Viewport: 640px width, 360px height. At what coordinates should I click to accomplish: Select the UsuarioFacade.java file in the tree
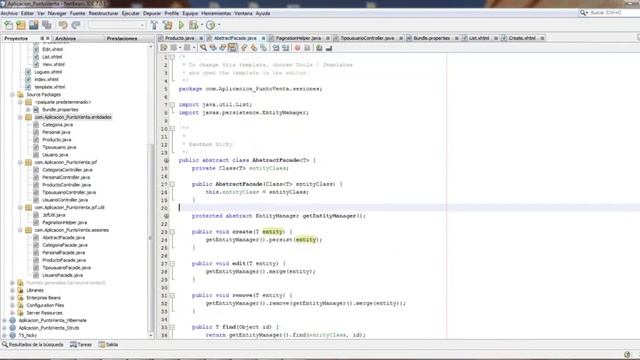point(62,276)
